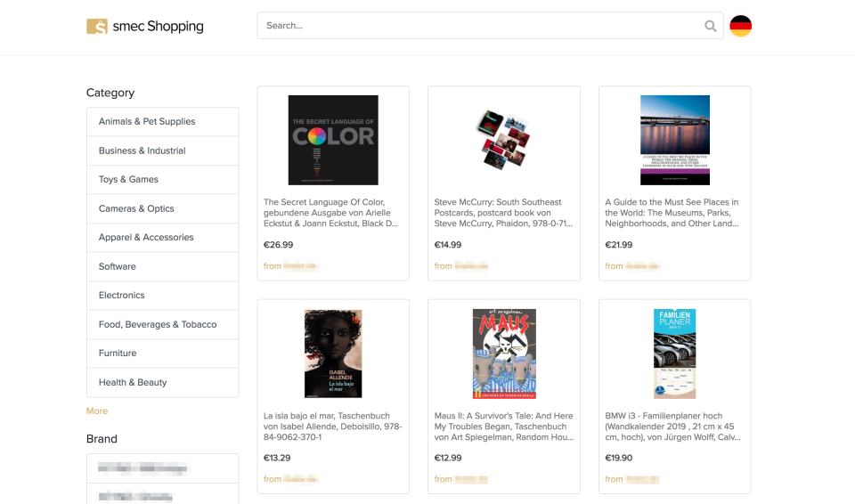Image resolution: width=855 pixels, height=504 pixels.
Task: Open Maus II book cover image
Action: pyautogui.click(x=504, y=354)
